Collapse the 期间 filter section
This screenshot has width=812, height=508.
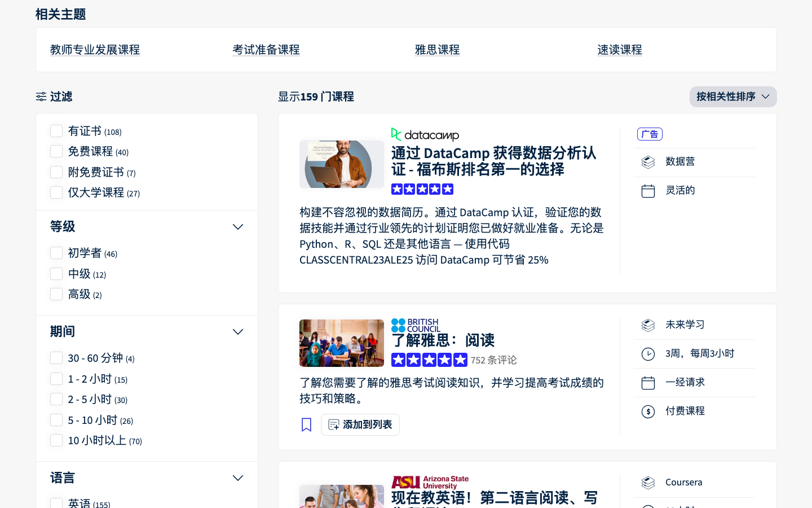pos(237,331)
